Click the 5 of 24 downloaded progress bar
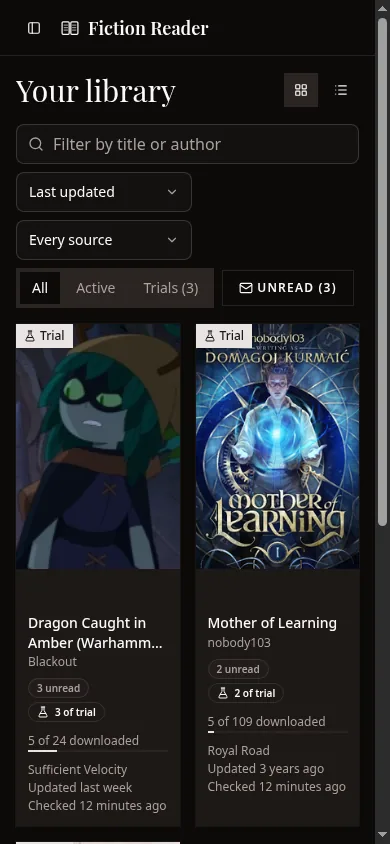This screenshot has width=390, height=844. [x=98, y=750]
